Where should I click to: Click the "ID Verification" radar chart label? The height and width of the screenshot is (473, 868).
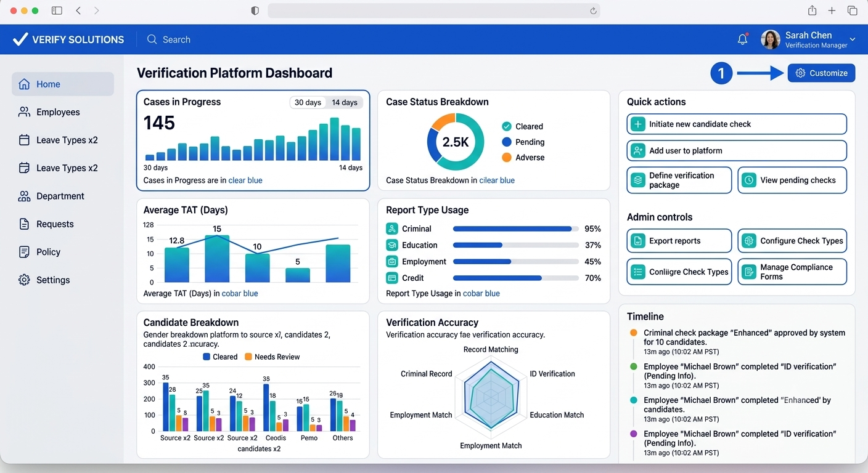(x=552, y=374)
